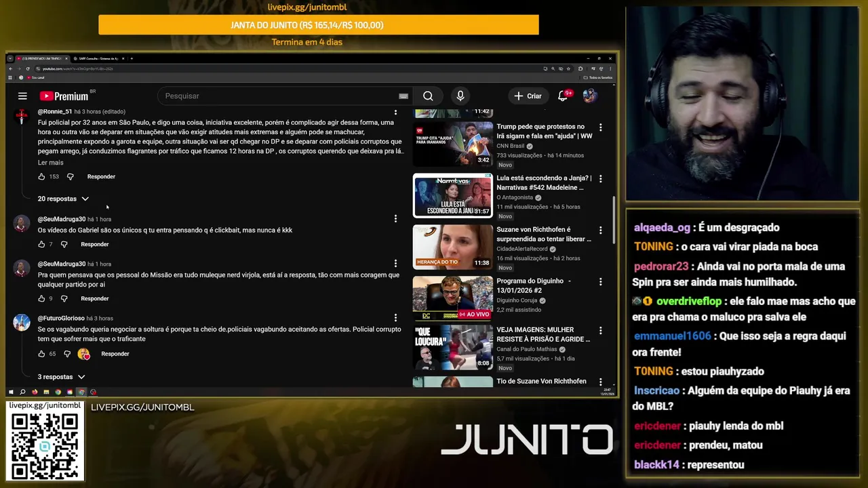Screen dimensions: 868x488
Task: Click 'Canal do Paulo Mathias' channel name
Action: (527, 349)
